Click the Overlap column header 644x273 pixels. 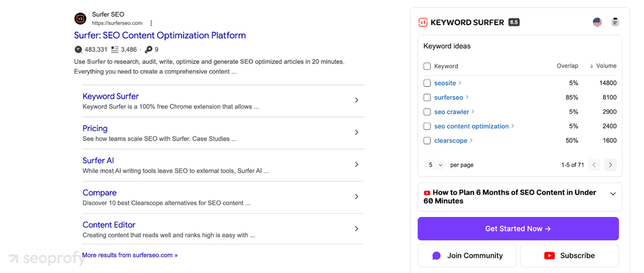pyautogui.click(x=567, y=66)
